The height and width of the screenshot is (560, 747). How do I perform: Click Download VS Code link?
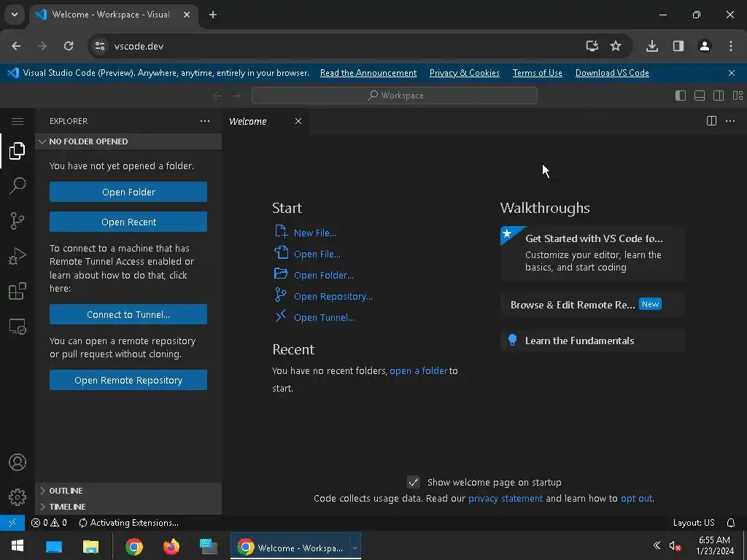point(612,73)
